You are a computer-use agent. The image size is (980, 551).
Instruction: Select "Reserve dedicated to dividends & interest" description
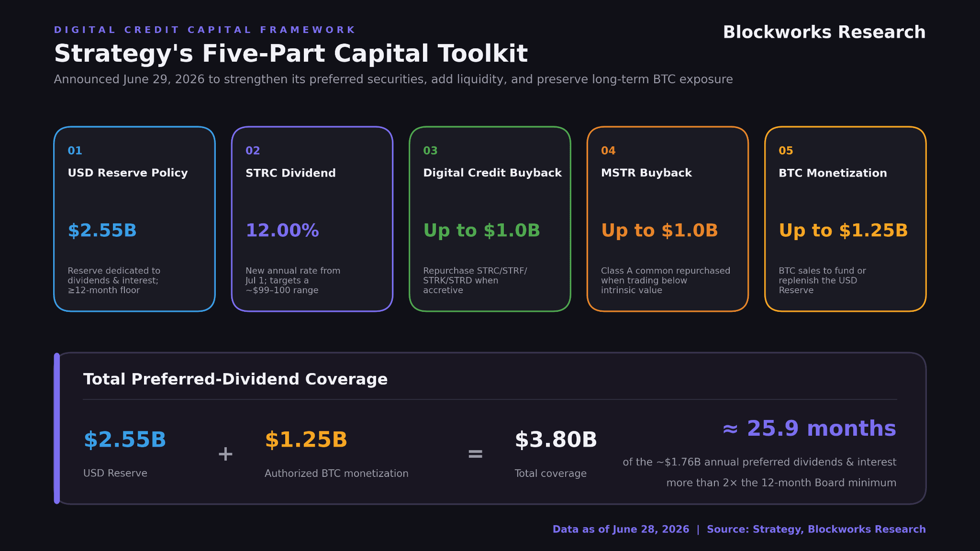114,280
